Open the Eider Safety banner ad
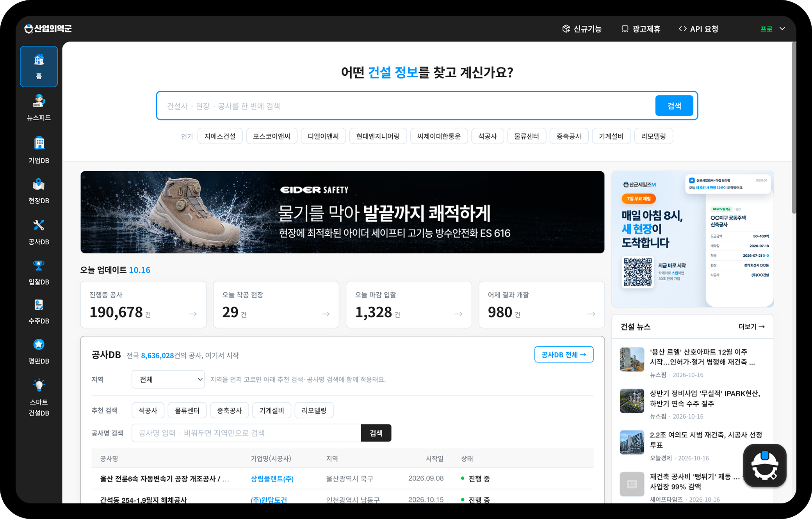The image size is (812, 519). pyautogui.click(x=342, y=212)
